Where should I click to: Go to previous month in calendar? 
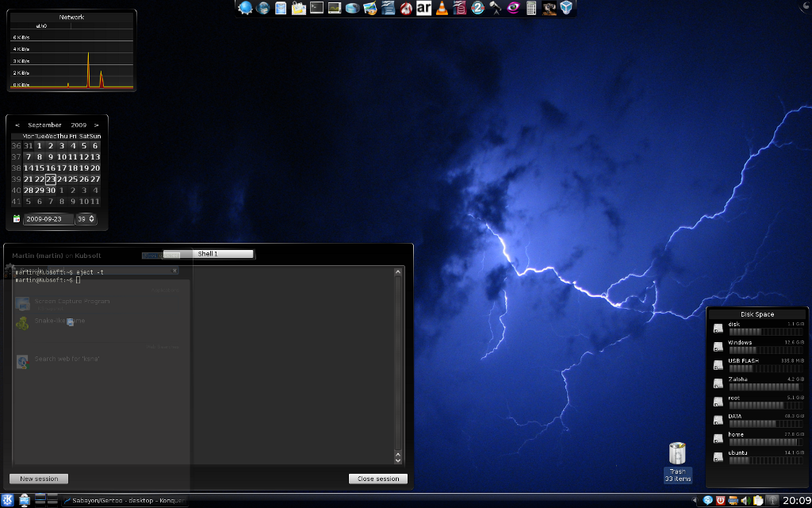[x=17, y=125]
